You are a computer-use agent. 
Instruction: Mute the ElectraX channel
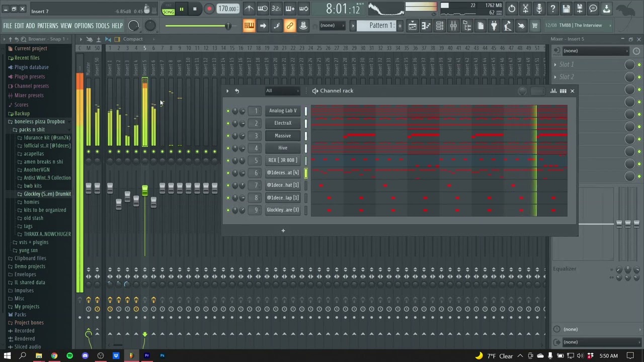(x=228, y=123)
